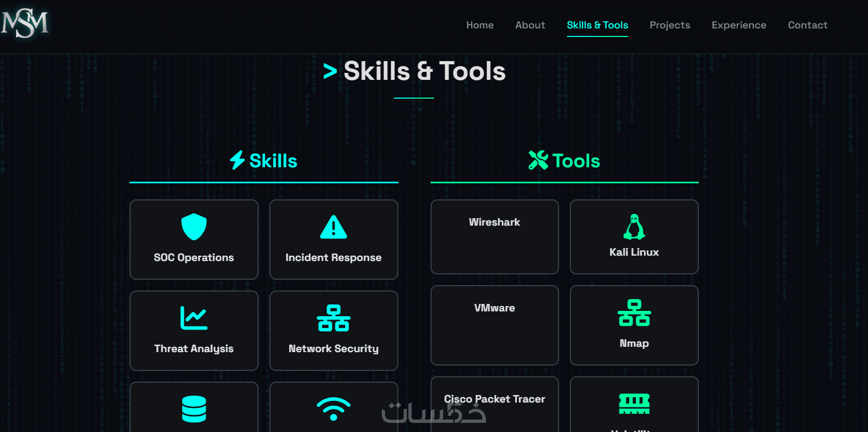Click the database stack icon card
This screenshot has height=432, width=868.
point(194,407)
